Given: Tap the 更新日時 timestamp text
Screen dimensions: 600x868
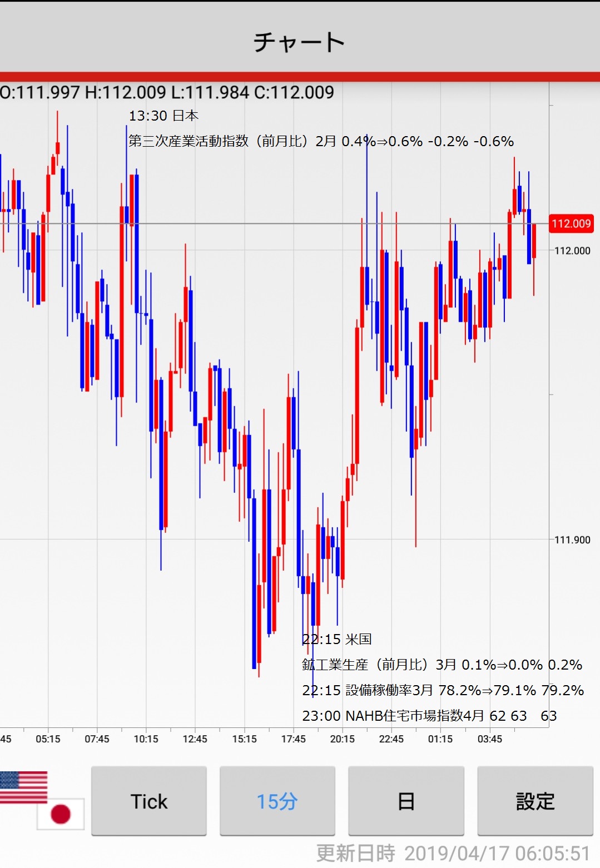Looking at the screenshot, I should tap(453, 853).
